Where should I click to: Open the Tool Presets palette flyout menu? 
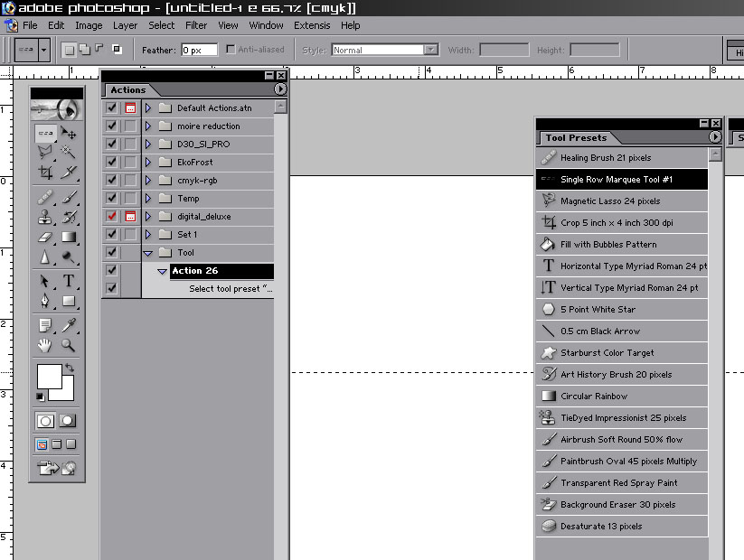tap(715, 137)
